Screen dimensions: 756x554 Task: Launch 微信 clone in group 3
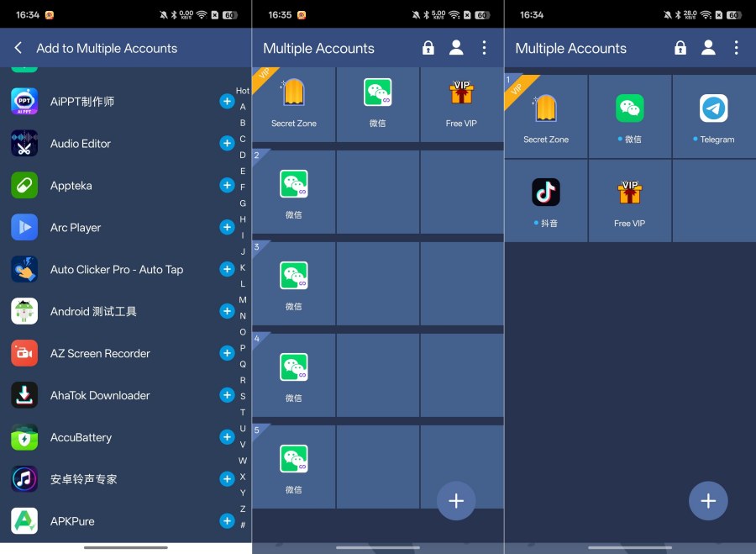[x=294, y=284]
